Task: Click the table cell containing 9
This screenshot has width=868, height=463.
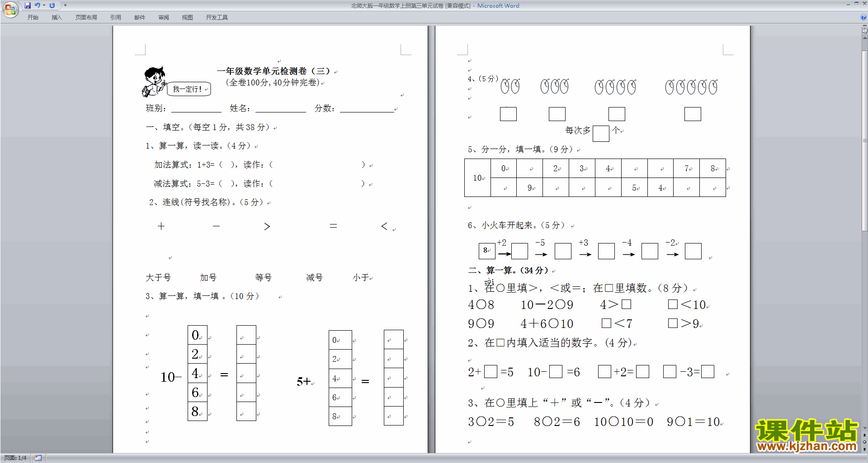Action: (530, 187)
